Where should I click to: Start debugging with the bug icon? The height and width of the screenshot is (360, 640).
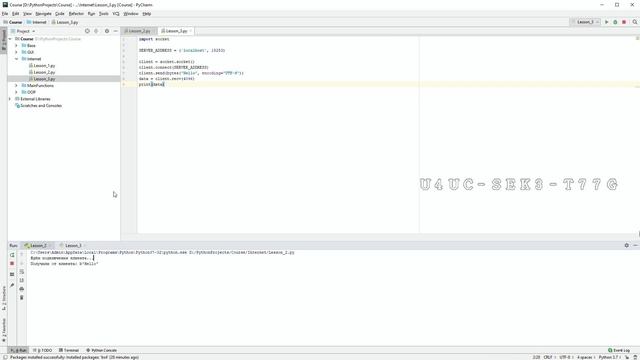pyautogui.click(x=615, y=22)
